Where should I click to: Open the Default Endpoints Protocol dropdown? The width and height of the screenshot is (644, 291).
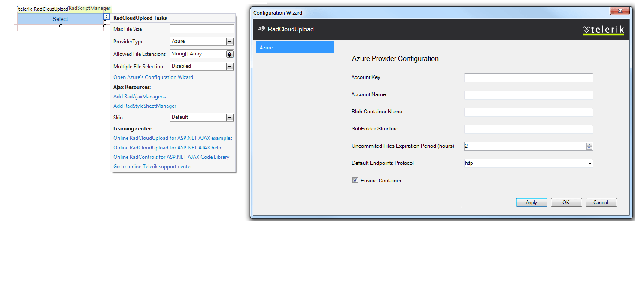click(x=589, y=164)
